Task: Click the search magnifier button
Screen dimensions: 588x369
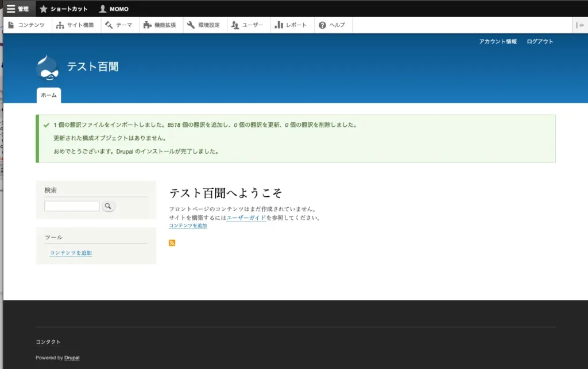Action: (109, 206)
